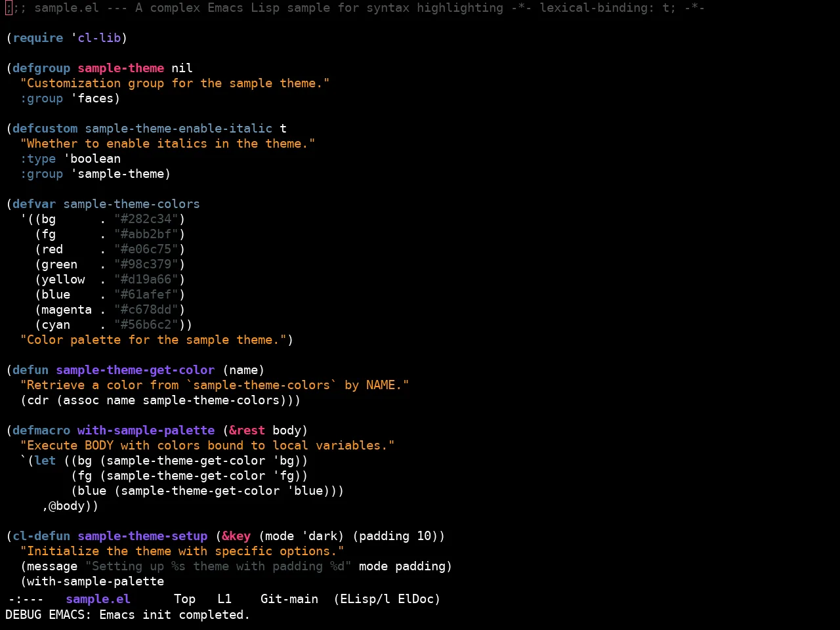Click the color string "#56b6c2"
This screenshot has height=630, width=840.
(146, 325)
